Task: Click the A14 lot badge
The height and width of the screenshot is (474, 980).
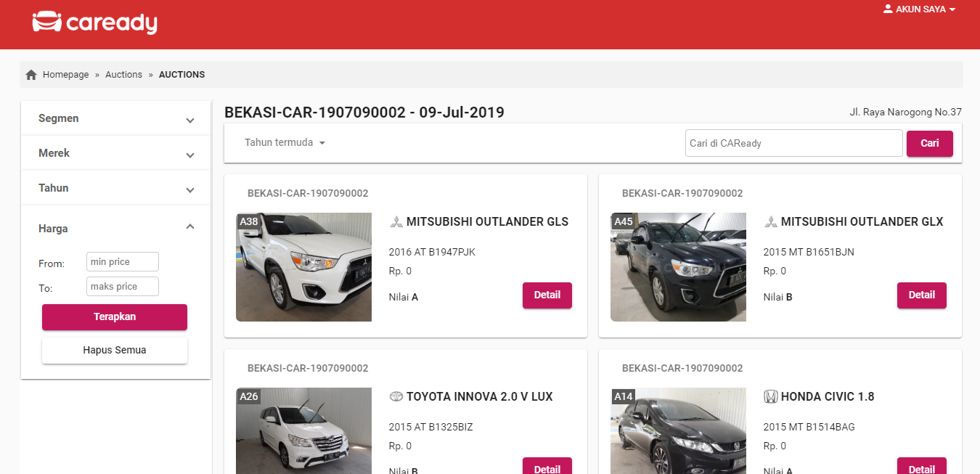Action: (x=624, y=396)
